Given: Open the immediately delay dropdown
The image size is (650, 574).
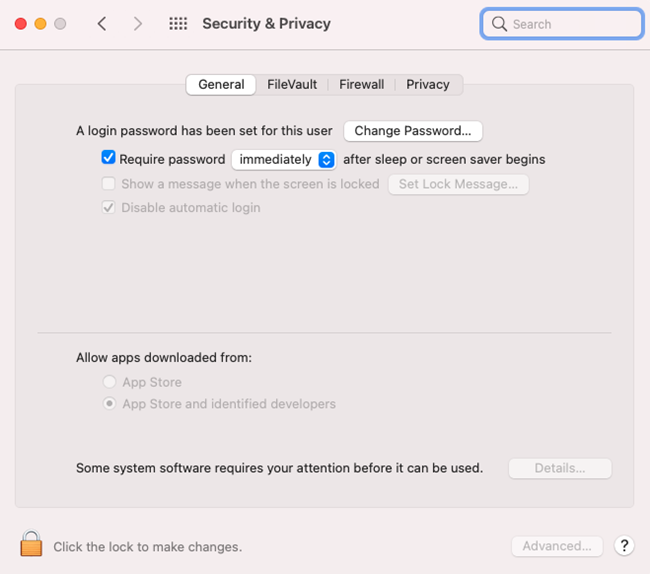Looking at the screenshot, I should click(x=284, y=160).
